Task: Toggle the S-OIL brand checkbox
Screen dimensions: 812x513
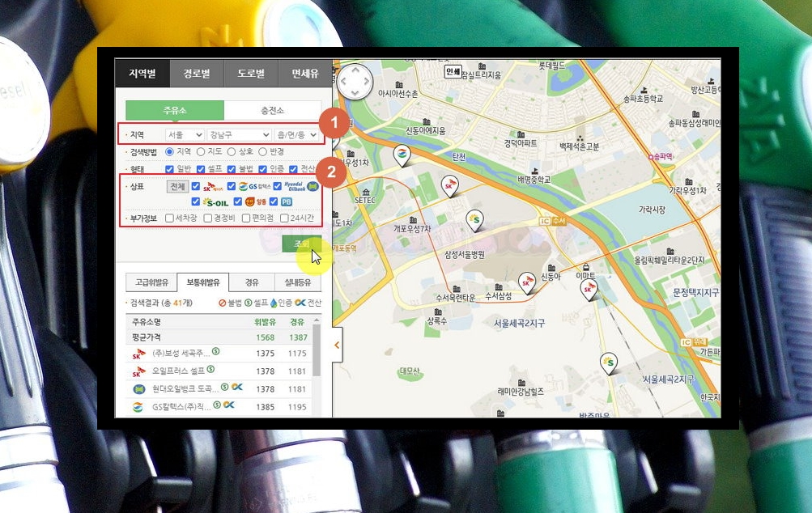Action: coord(195,201)
